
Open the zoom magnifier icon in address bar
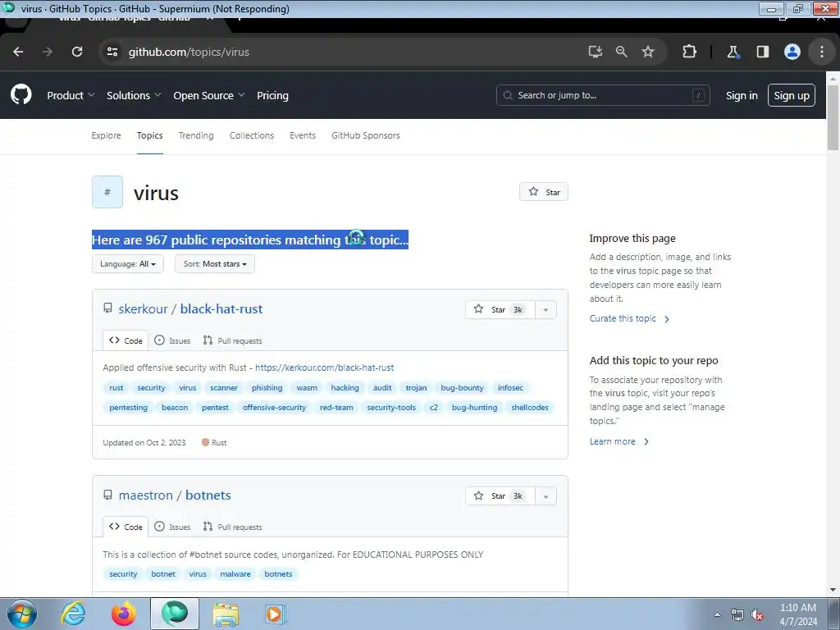622,52
